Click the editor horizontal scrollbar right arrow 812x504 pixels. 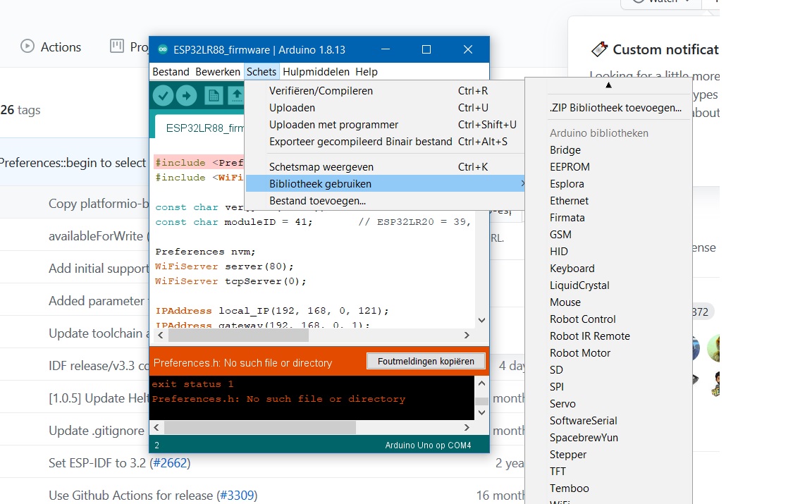coord(467,335)
